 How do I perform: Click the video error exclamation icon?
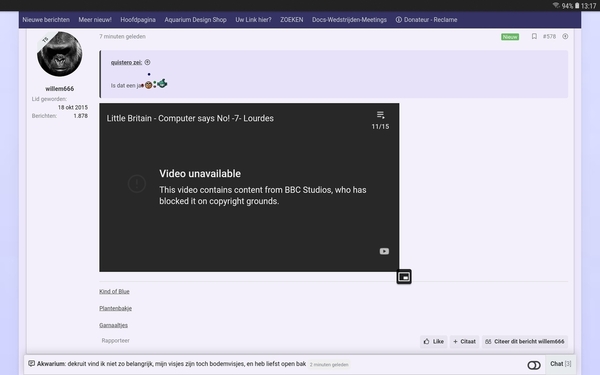[137, 184]
